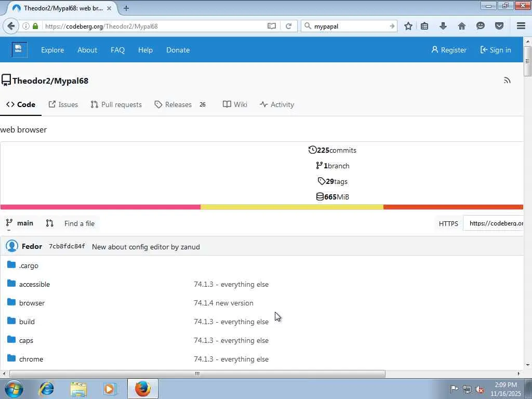Image resolution: width=532 pixels, height=399 pixels.
Task: Open the Donate link
Action: (178, 50)
